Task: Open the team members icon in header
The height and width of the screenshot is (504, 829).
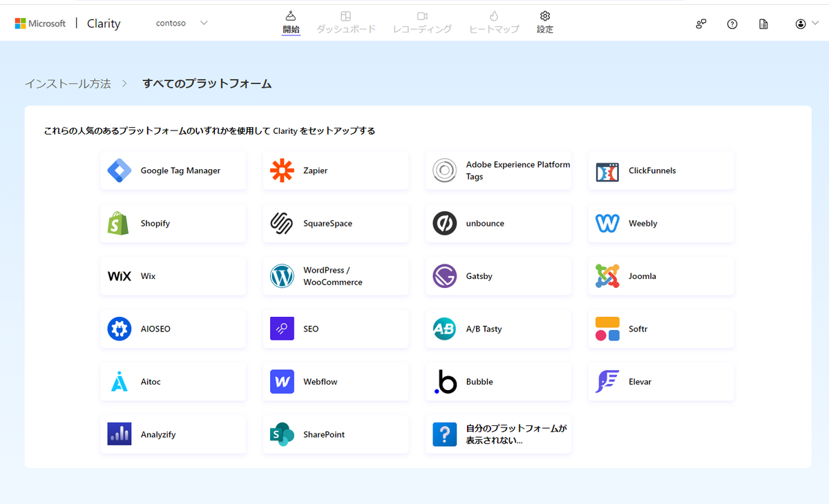Action: pos(701,23)
